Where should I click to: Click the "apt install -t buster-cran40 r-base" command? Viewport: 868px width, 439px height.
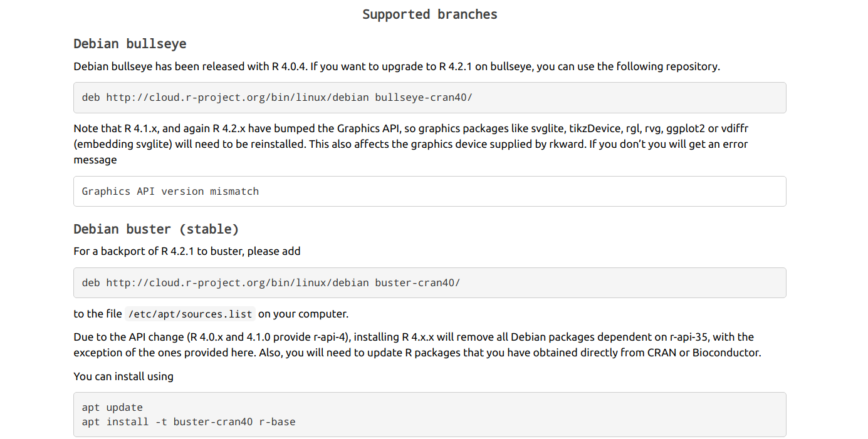[189, 422]
